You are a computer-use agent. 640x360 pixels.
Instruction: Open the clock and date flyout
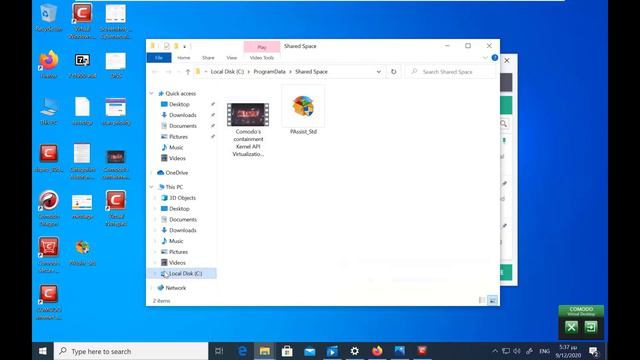tap(568, 351)
